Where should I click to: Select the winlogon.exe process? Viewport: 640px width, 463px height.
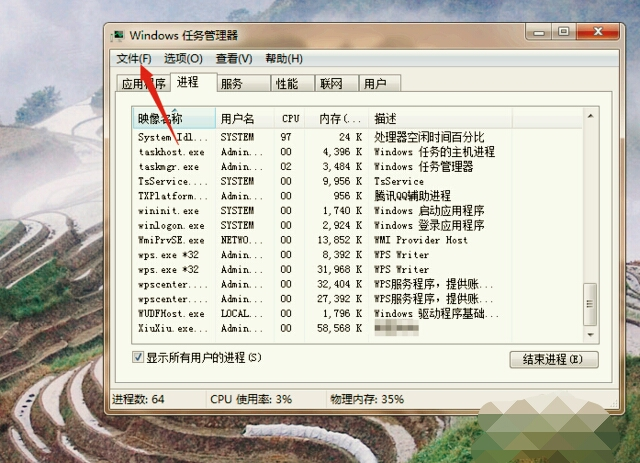pos(358,225)
